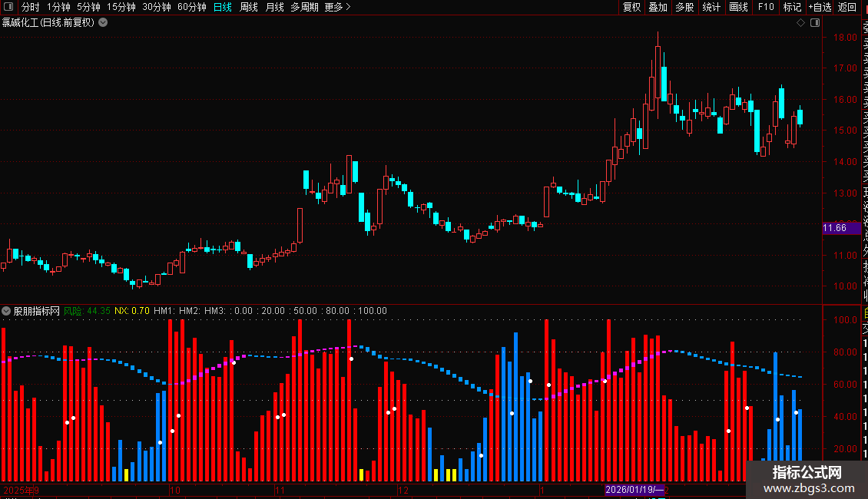Click the 股朋指标网 indicator name
This screenshot has width=868, height=499.
[x=37, y=311]
